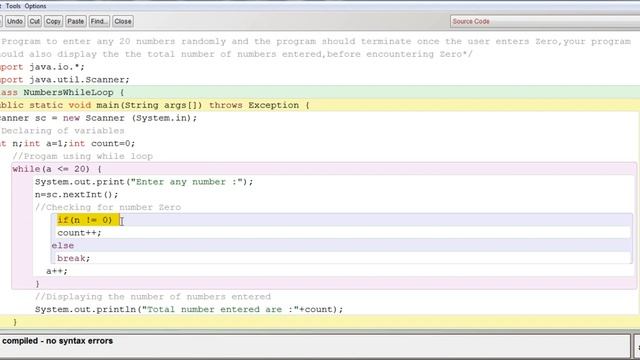The image size is (640, 360).
Task: Click the '// Declaring of variables' comment
Action: tap(62, 131)
